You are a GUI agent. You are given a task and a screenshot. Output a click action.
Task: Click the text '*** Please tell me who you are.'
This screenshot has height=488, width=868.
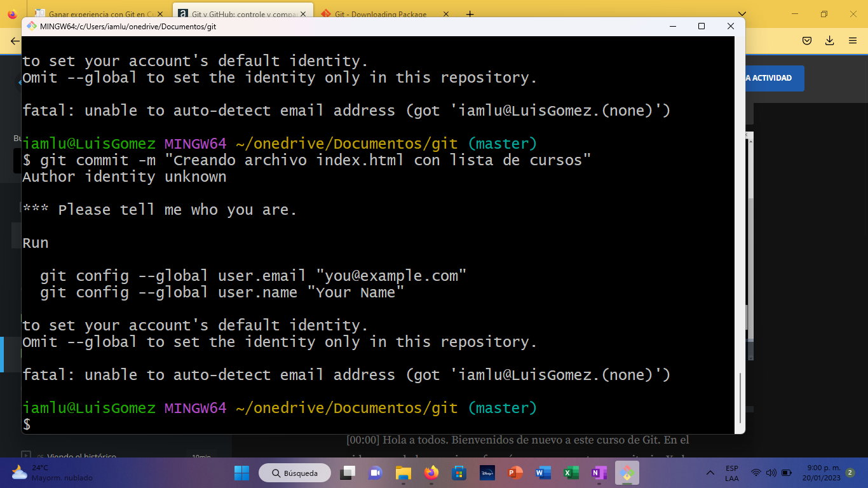point(160,210)
